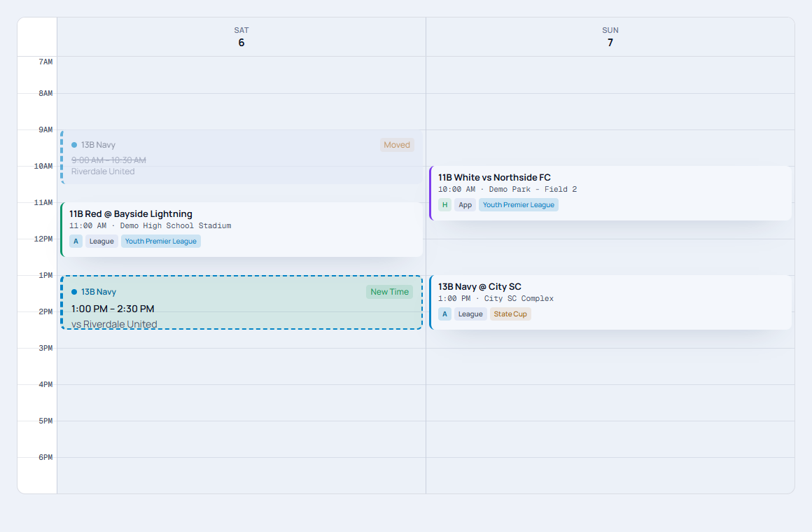Open the 13B Navy @ City SC game
812x532 pixels.
point(610,302)
